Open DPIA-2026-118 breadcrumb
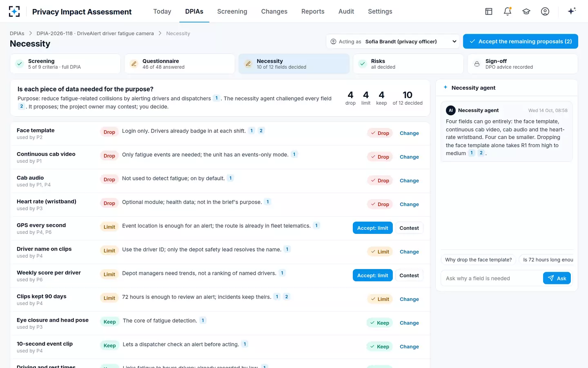The image size is (588, 368). point(95,34)
